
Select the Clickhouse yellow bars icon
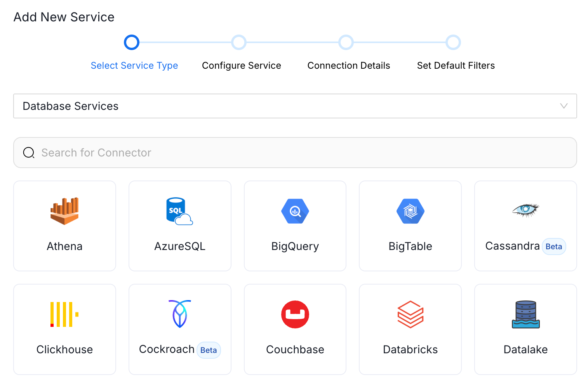pyautogui.click(x=64, y=314)
